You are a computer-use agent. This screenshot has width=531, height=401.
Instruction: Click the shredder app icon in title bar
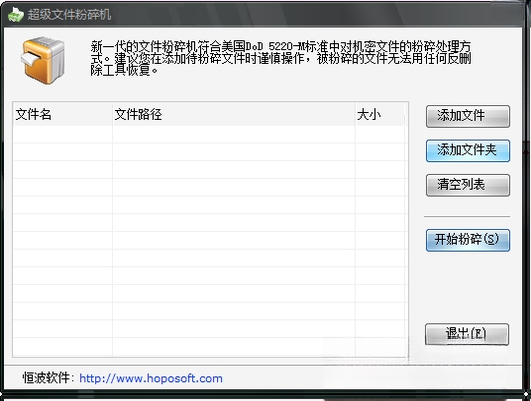15,15
